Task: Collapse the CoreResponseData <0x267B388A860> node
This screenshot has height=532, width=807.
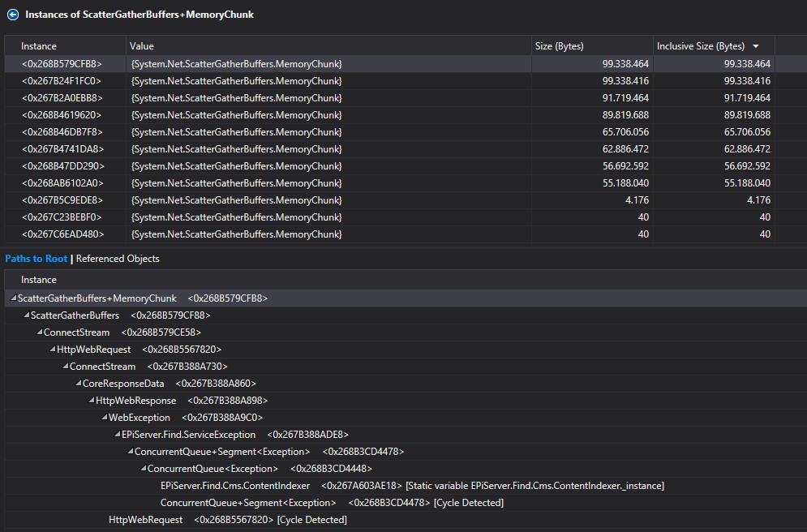Action: (78, 383)
